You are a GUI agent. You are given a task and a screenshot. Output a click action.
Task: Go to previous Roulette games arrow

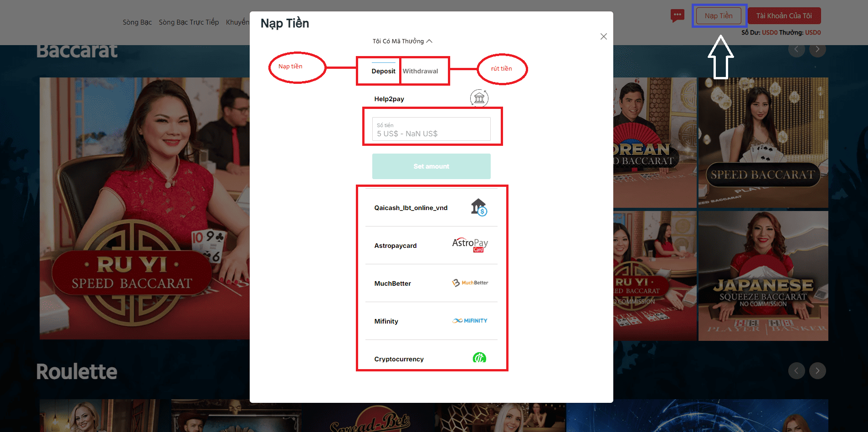coord(796,370)
